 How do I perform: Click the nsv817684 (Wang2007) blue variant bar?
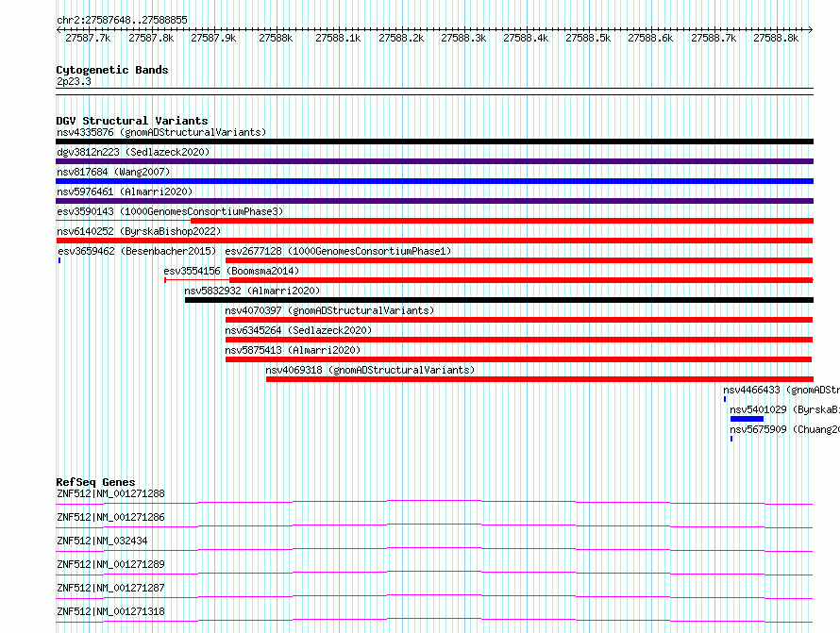coord(434,181)
